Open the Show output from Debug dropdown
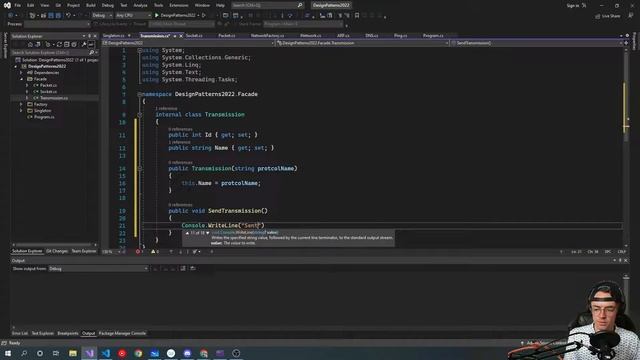The height and width of the screenshot is (360, 640). 98,269
